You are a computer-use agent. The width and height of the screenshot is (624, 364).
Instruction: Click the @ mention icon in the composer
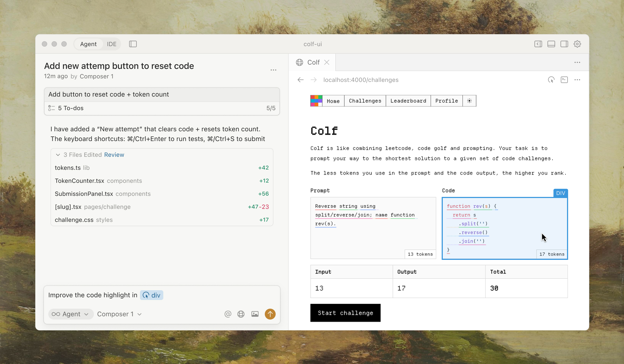pos(227,314)
